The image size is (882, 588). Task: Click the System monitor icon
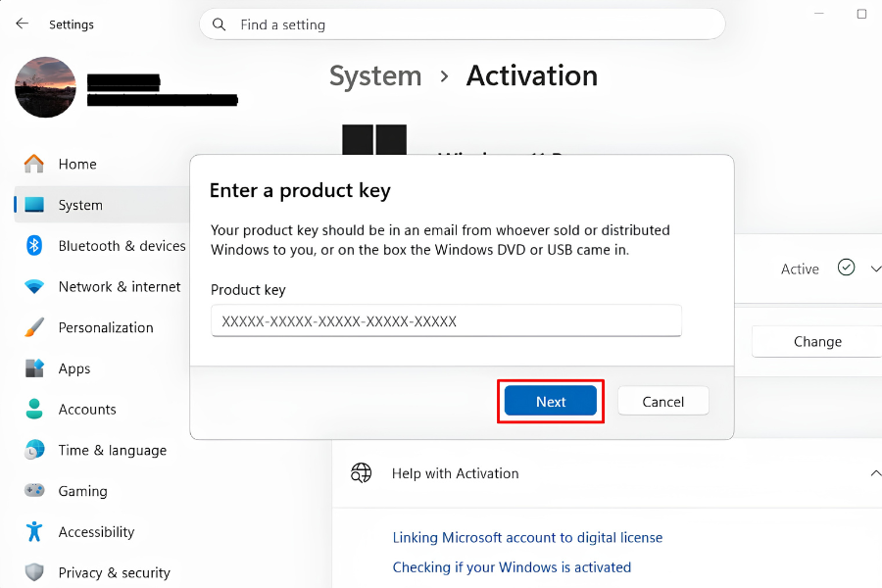coord(34,205)
